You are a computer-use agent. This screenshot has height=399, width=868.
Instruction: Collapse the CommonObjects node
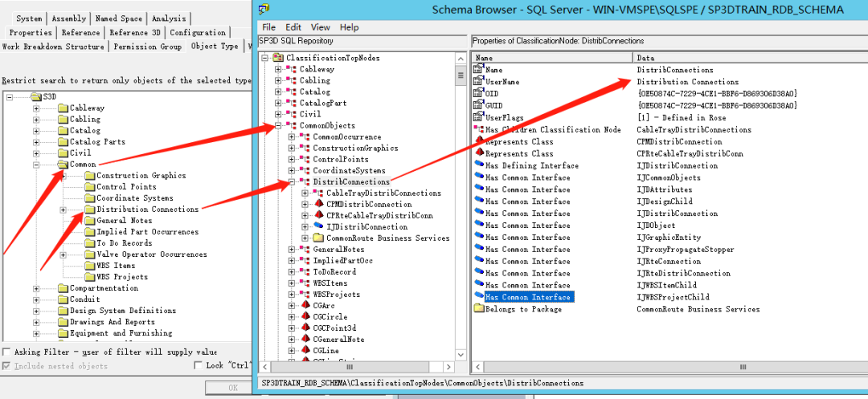pyautogui.click(x=278, y=125)
